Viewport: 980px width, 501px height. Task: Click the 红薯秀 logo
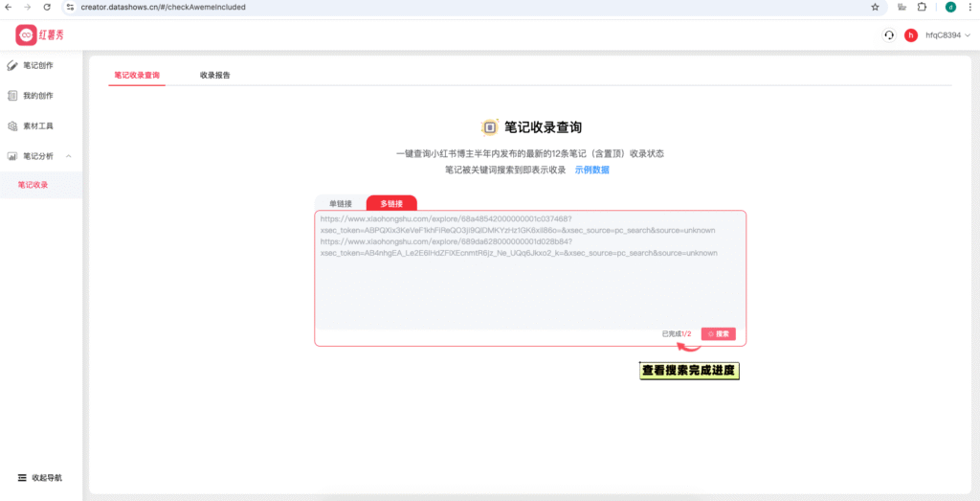(39, 35)
